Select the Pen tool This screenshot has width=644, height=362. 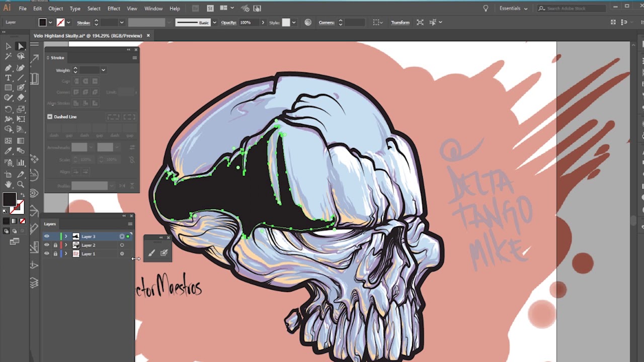9,67
